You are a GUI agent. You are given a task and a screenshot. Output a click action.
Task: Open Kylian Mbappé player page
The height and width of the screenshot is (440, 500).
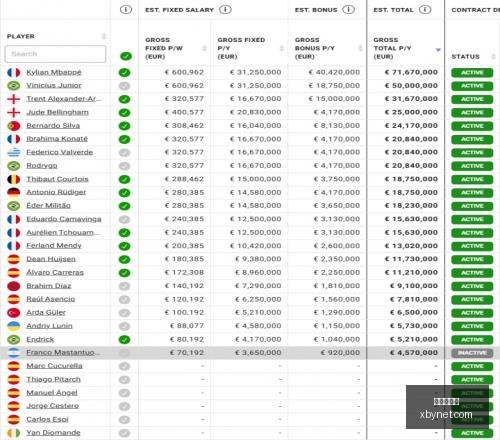[54, 72]
